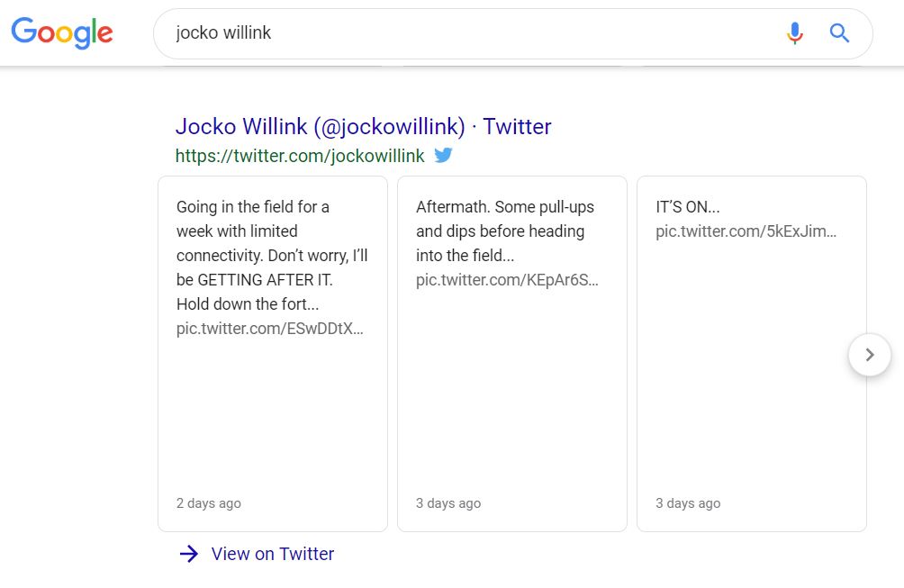Start voice search with the microphone icon
904x588 pixels.
[x=794, y=33]
